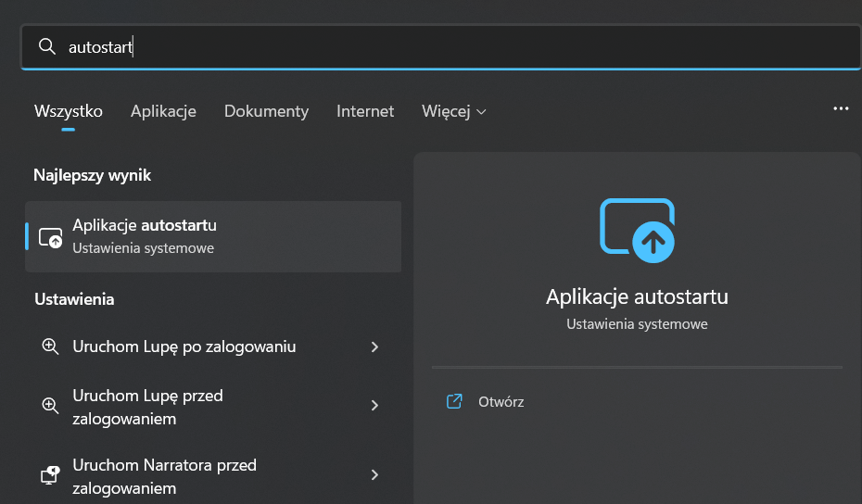Expand the arrow for "Uruchom Lupę po zalogowaniu"
Screen dimensions: 862x504
tap(374, 346)
